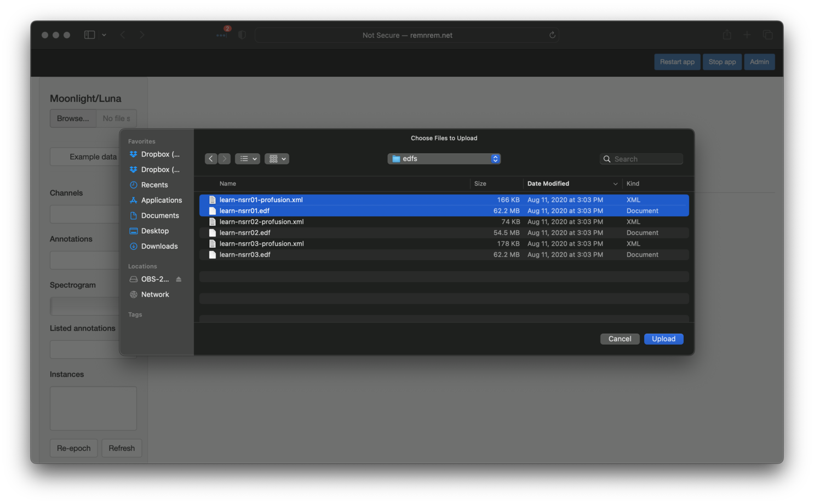Open the grid grouping options dropdown
Image resolution: width=814 pixels, height=504 pixels.
[277, 159]
